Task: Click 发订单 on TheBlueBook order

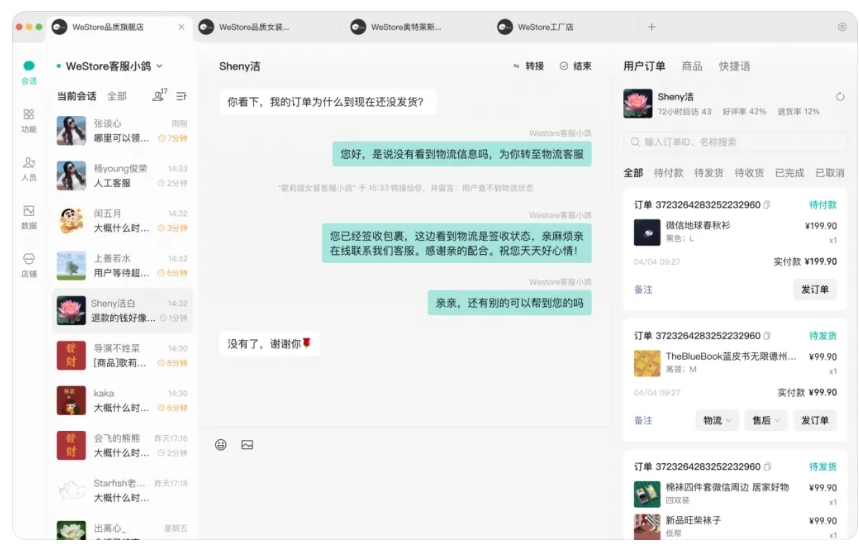Action: pyautogui.click(x=815, y=421)
